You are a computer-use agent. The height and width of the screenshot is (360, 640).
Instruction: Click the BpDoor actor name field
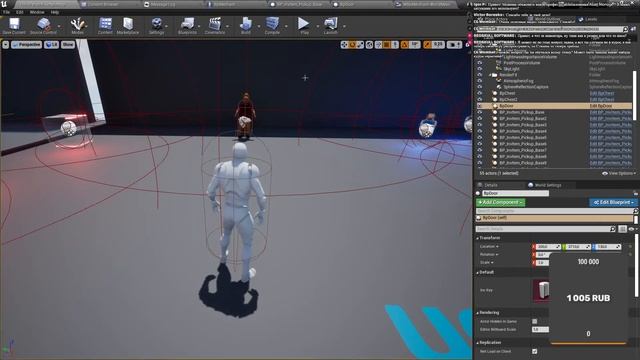pos(515,193)
